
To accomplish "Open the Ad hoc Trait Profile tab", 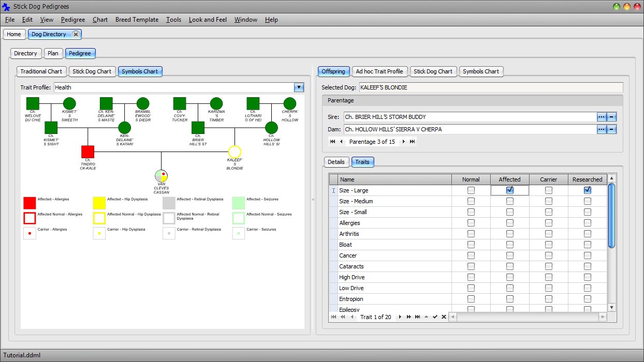I will (379, 71).
